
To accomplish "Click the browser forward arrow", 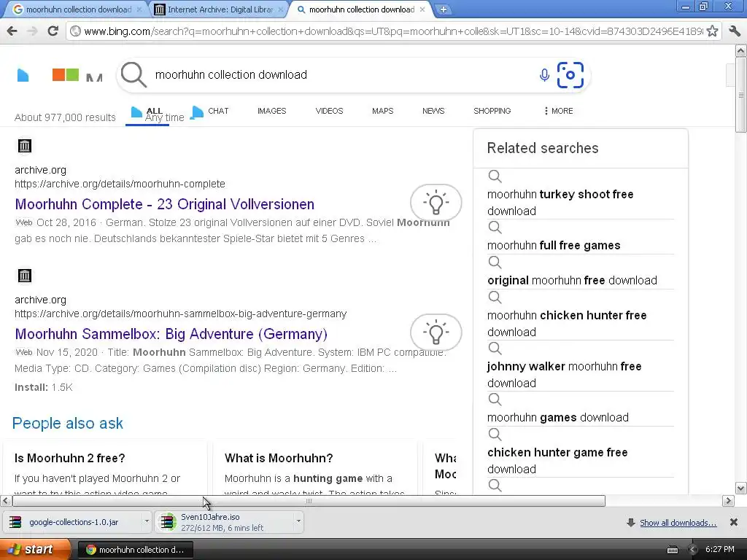I will point(32,31).
